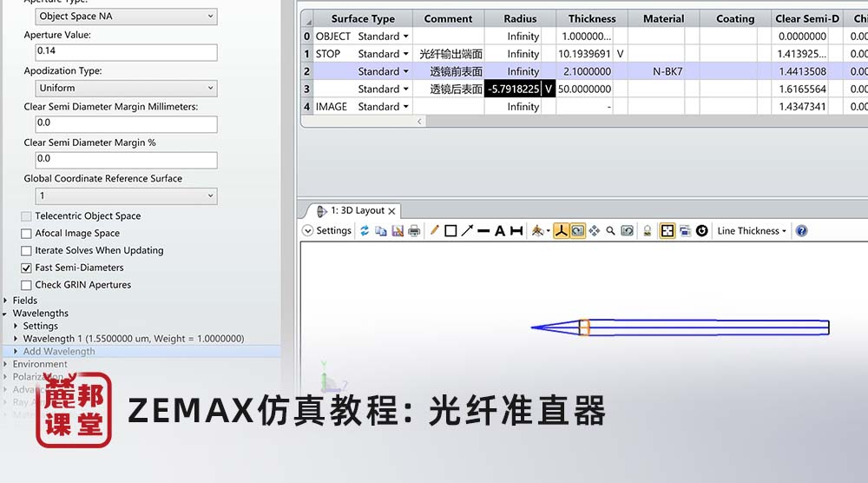Uncheck Fast Semi-Diameters checkbox
This screenshot has height=483, width=868.
click(26, 268)
